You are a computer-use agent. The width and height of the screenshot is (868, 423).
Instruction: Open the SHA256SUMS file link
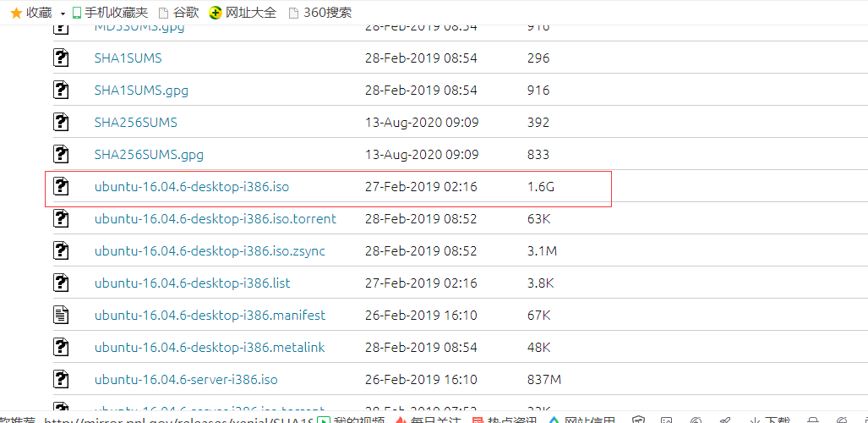click(135, 122)
